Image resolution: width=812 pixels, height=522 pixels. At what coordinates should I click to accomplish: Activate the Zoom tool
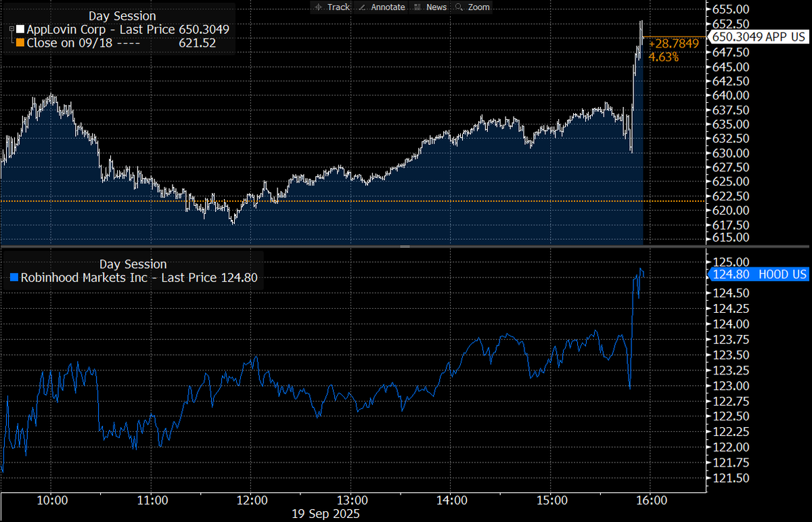tap(472, 7)
